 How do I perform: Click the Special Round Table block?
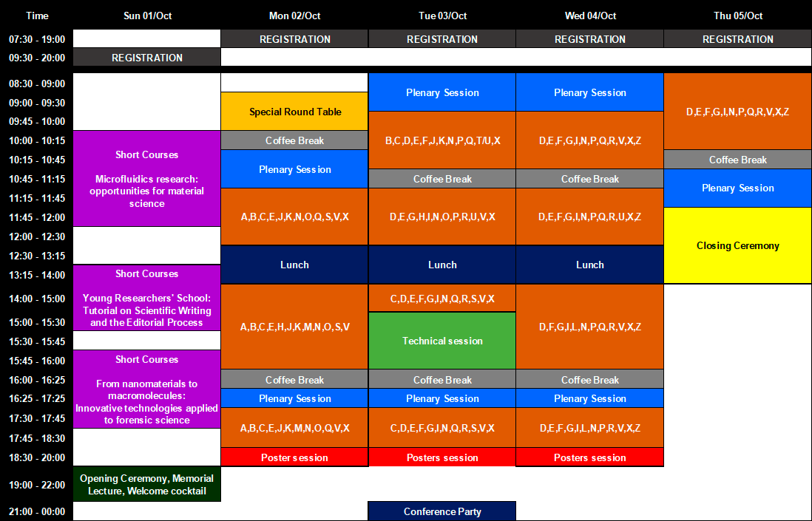pyautogui.click(x=294, y=112)
